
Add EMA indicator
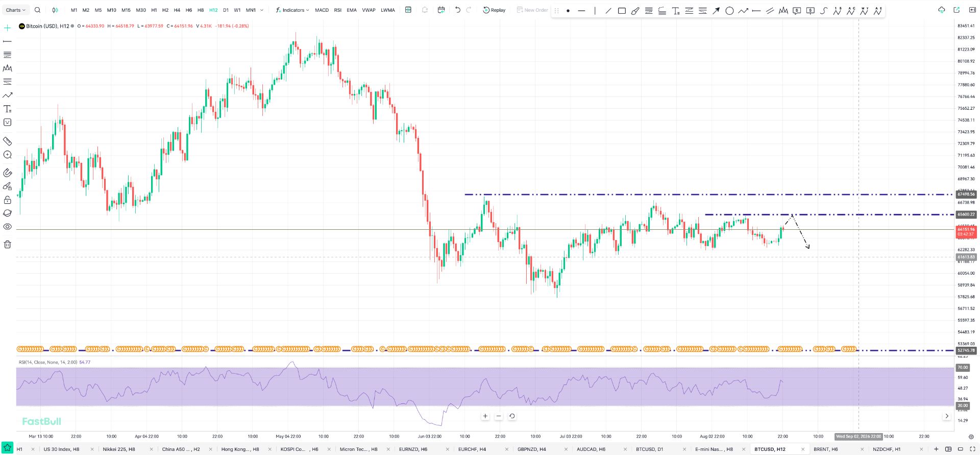(x=352, y=10)
